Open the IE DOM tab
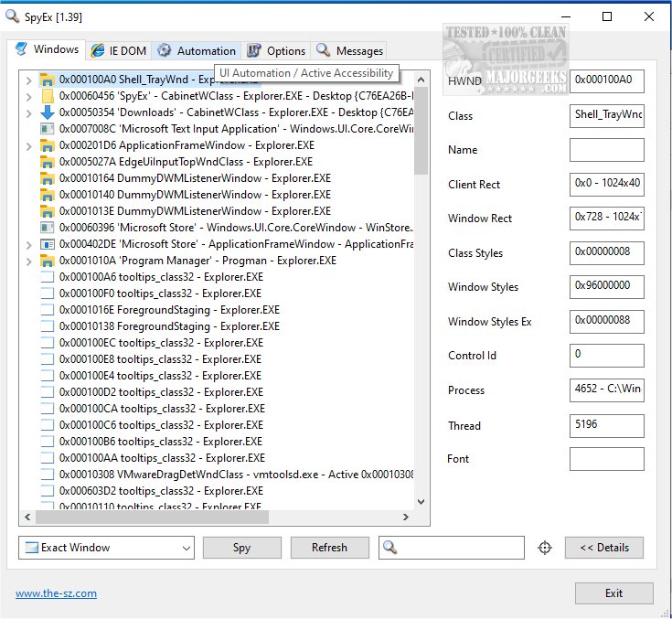672x619 pixels. tap(119, 51)
